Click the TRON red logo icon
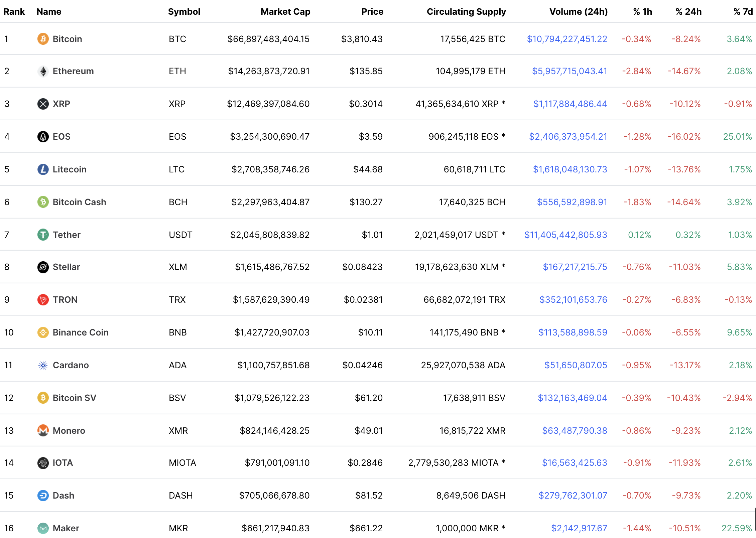756x538 pixels. pos(43,300)
